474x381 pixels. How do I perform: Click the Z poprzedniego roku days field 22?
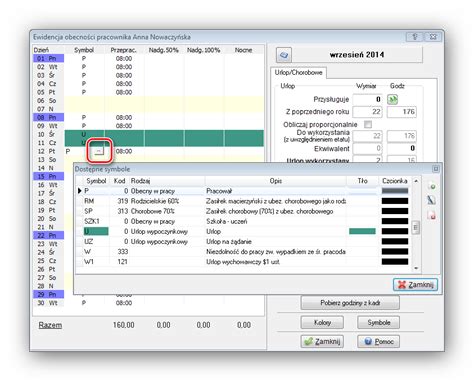368,112
